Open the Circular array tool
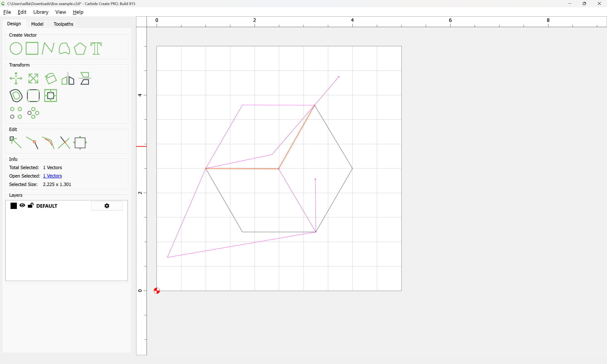Image resolution: width=607 pixels, height=364 pixels. coord(33,113)
